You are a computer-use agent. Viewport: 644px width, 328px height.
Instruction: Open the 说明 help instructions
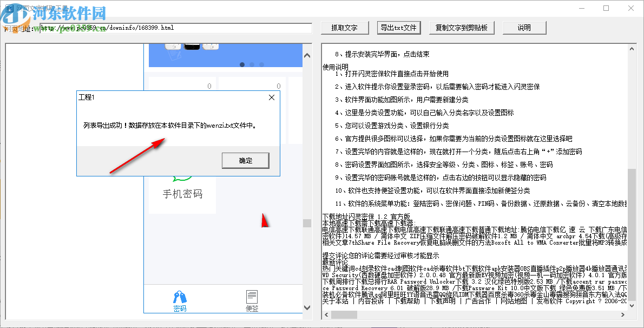click(x=524, y=27)
